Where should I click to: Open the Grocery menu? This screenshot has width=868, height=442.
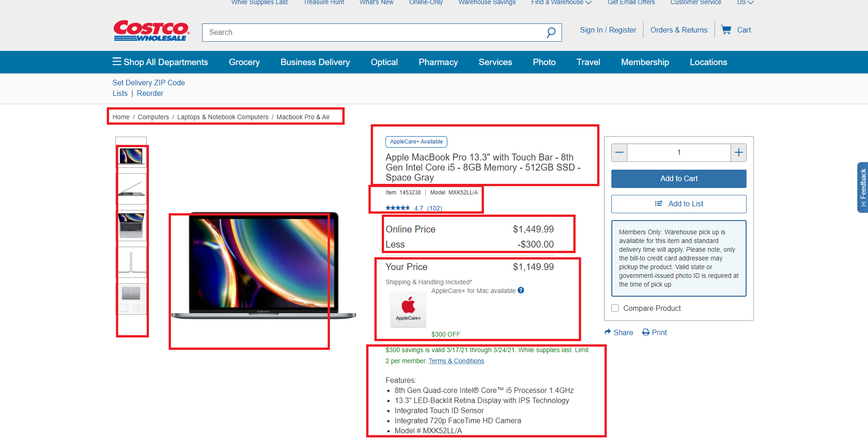tap(244, 62)
